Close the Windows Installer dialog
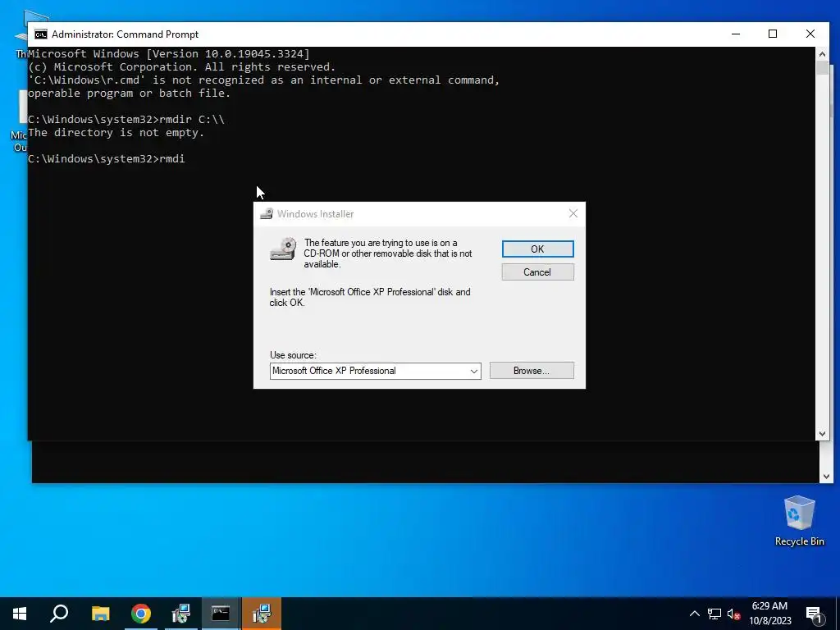This screenshot has height=630, width=840. click(573, 214)
